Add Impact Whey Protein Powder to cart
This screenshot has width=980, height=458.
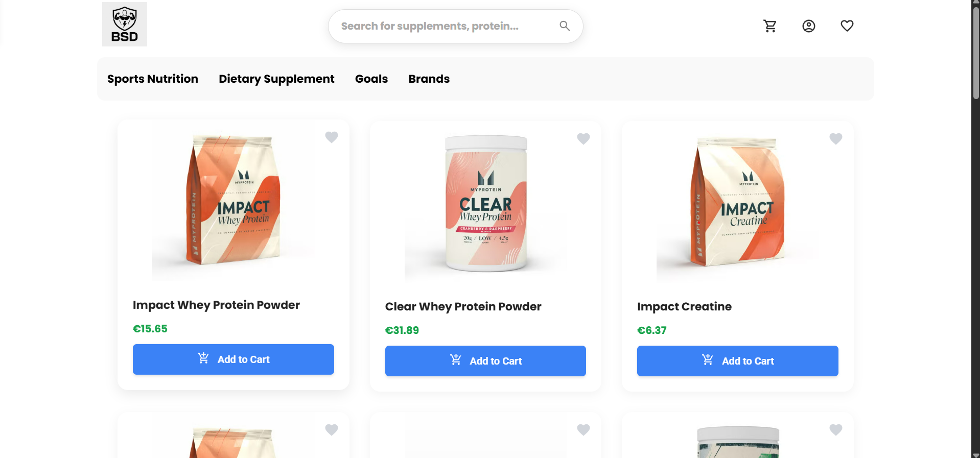click(234, 359)
